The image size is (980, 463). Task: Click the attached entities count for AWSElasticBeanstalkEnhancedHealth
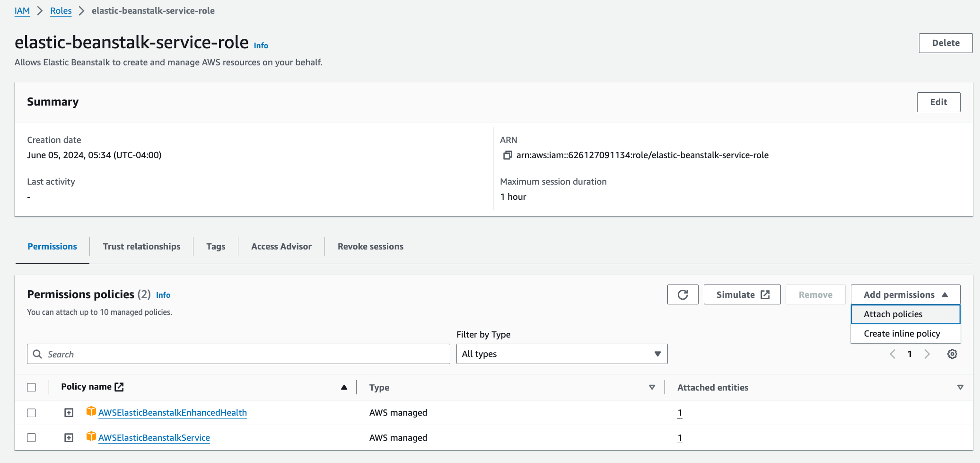(680, 413)
